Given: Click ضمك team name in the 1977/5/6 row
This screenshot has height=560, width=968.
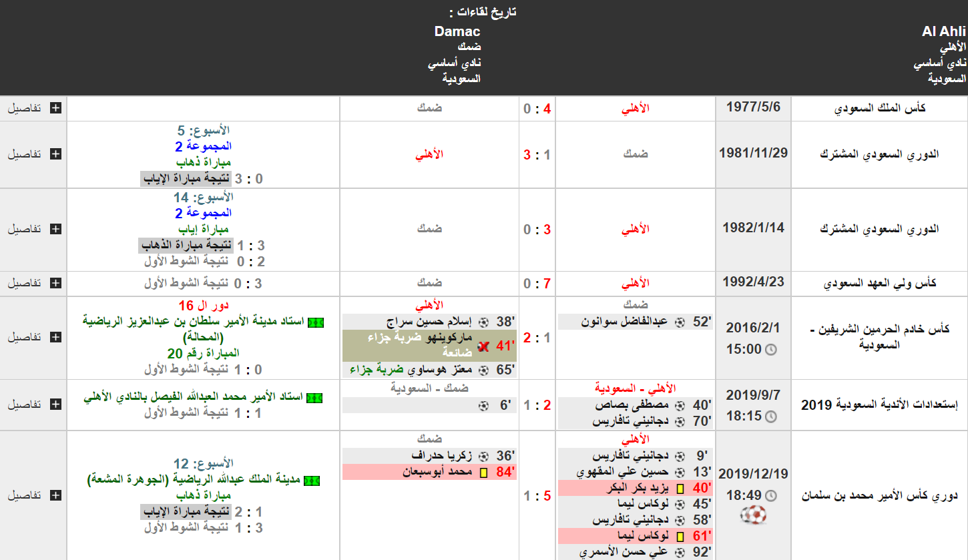Looking at the screenshot, I should tap(430, 108).
